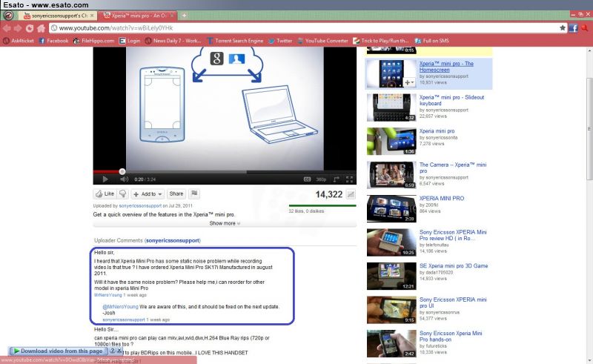
Task: Open sonyericssonsupport uploader link
Action: pyautogui.click(x=140, y=206)
